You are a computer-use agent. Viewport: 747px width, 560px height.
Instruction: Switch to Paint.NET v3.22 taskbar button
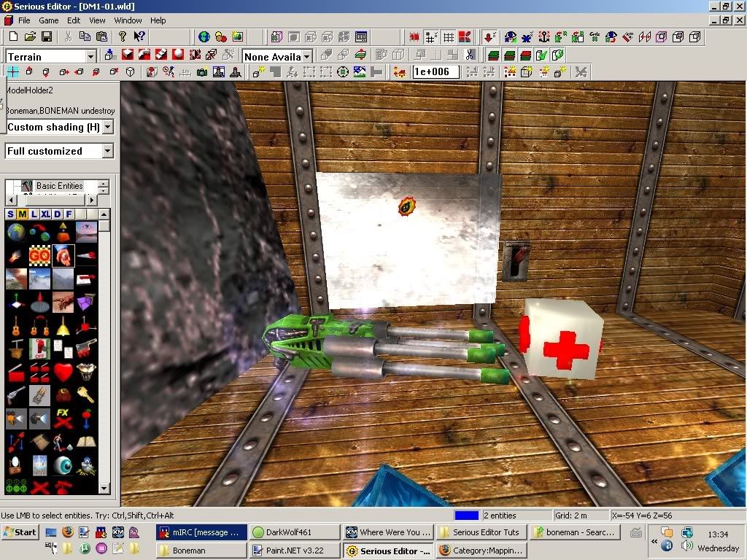295,551
